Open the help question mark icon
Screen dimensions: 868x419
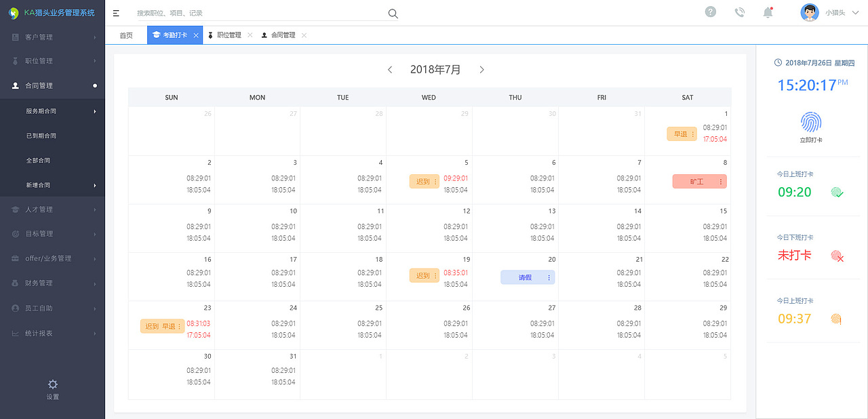710,12
